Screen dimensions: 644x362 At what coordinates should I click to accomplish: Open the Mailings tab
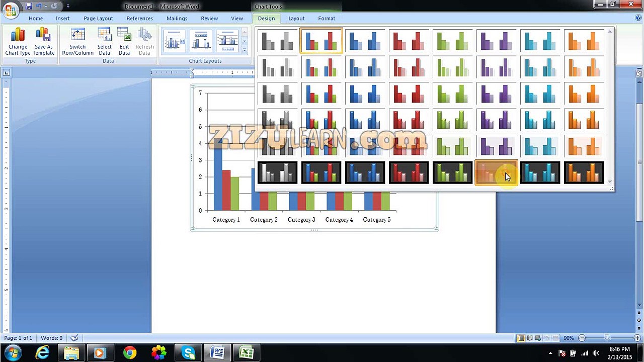click(x=177, y=18)
